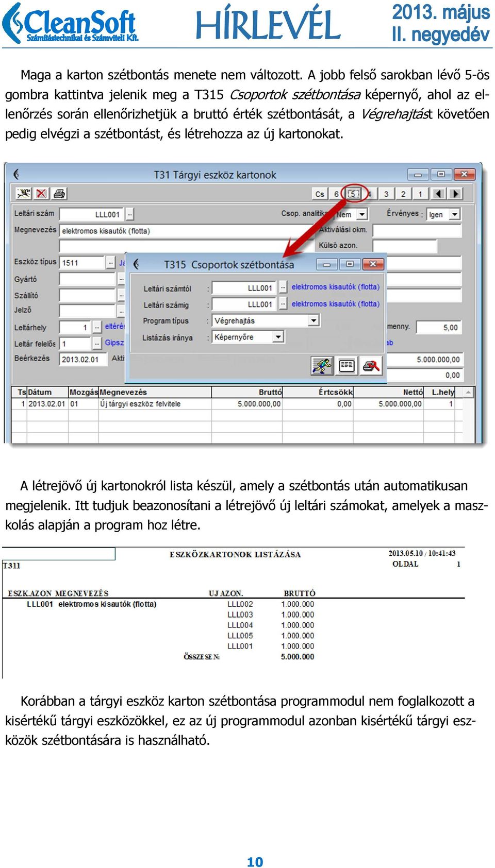Click the Leltárhely input field
This screenshot has height=868, width=495.
75,327
